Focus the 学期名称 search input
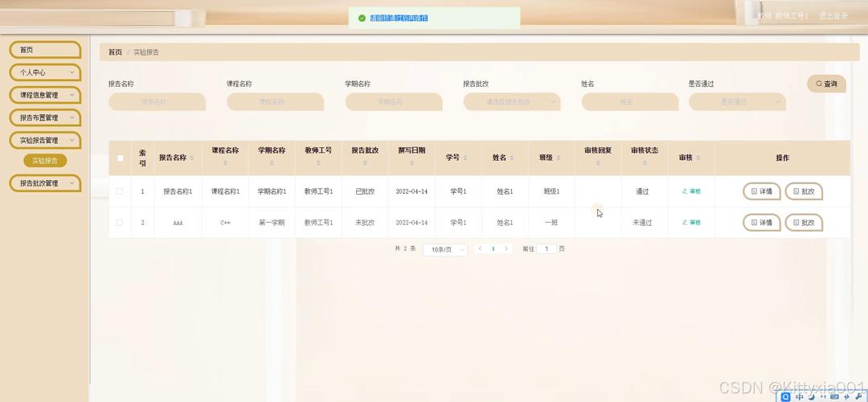 (x=394, y=102)
